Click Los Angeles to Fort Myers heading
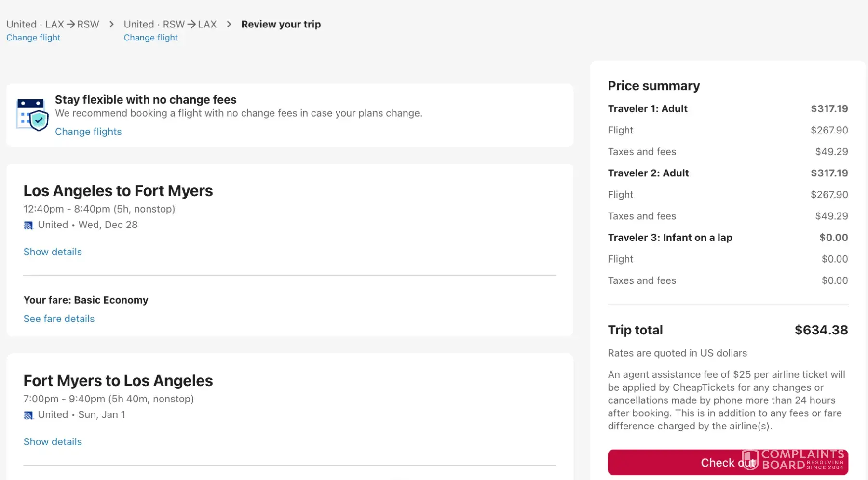 click(x=118, y=191)
